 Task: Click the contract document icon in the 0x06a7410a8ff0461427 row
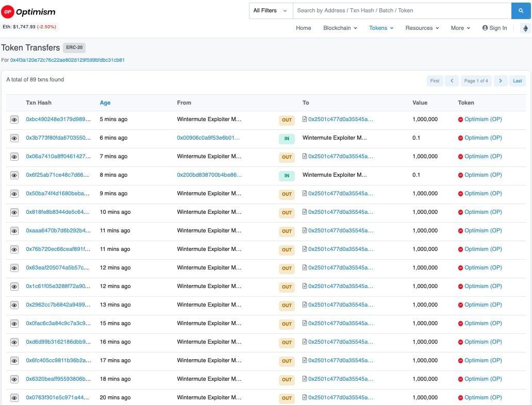click(x=305, y=156)
